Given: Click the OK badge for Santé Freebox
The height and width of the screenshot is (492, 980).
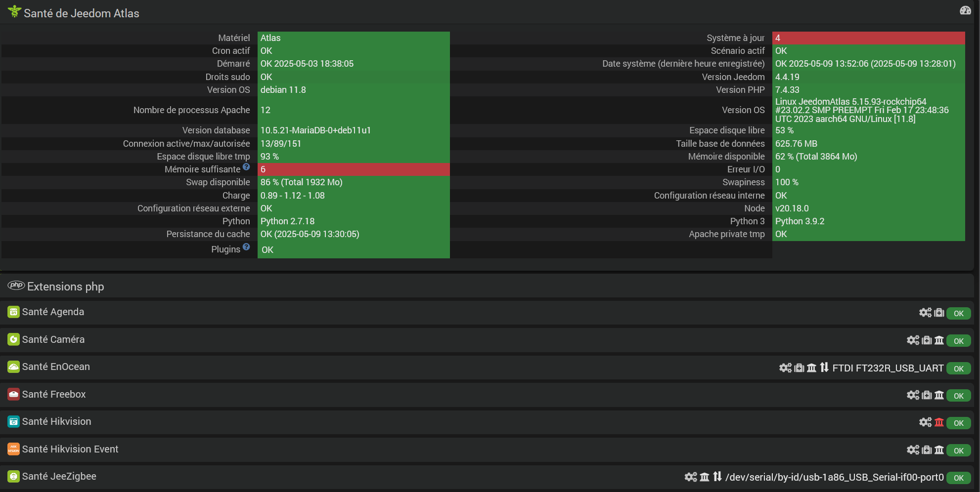Looking at the screenshot, I should (x=959, y=396).
